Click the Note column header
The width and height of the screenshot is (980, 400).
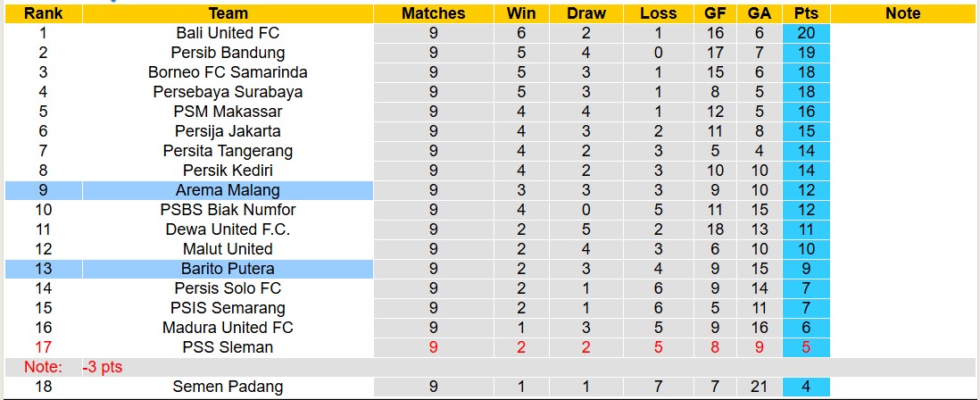(x=903, y=13)
